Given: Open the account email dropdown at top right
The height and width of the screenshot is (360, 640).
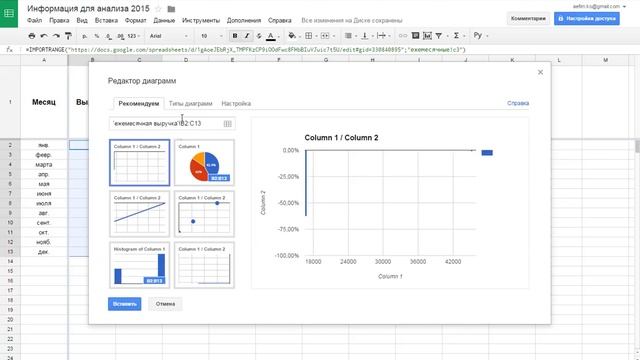Looking at the screenshot, I should point(599,6).
